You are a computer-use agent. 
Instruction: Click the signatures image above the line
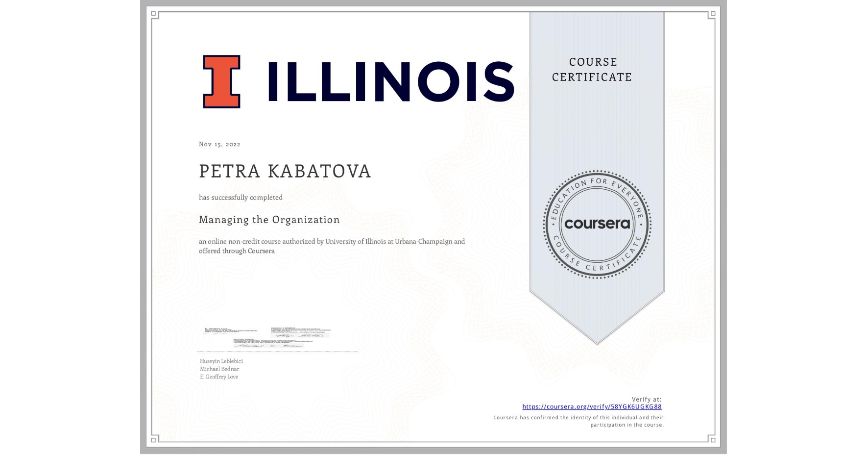tap(267, 337)
